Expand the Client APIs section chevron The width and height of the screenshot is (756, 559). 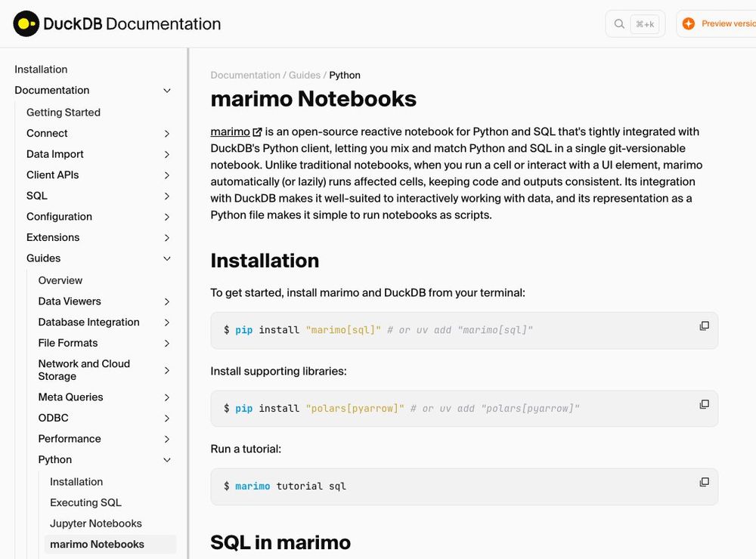(167, 175)
